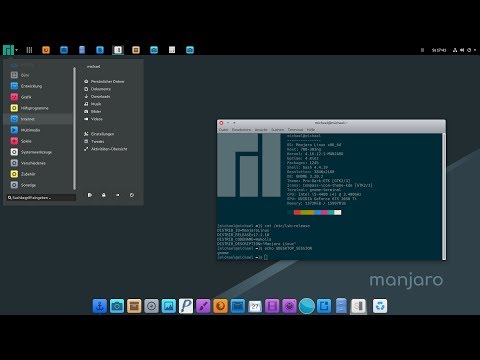The height and width of the screenshot is (360, 480).
Task: Click the user name michael in menu
Action: click(94, 66)
